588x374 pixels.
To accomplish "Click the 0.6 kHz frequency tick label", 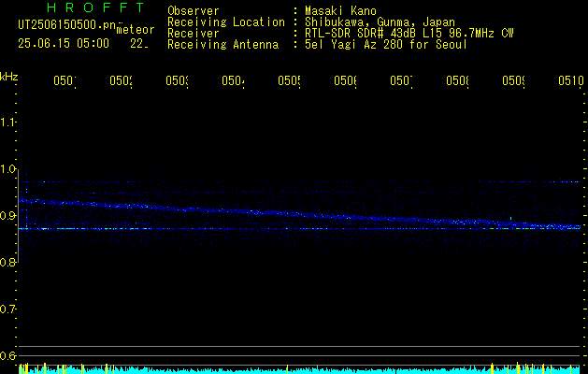I will coord(7,355).
